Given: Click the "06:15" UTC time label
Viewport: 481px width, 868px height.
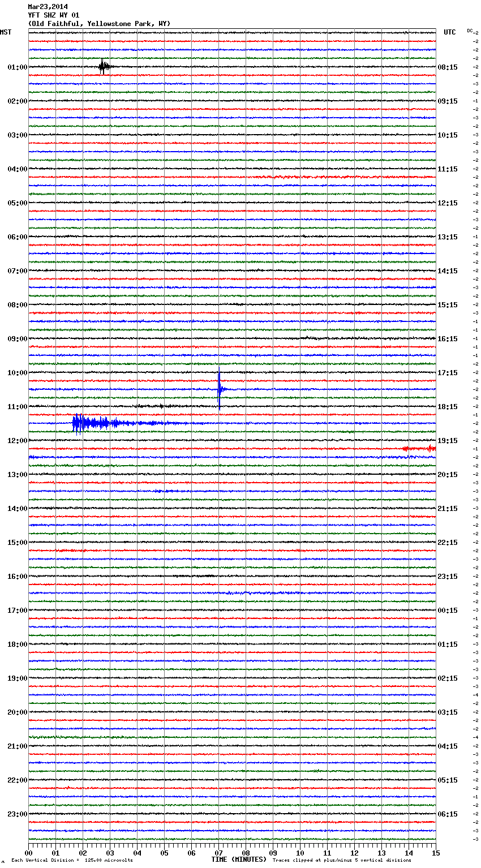Looking at the screenshot, I should (x=448, y=814).
